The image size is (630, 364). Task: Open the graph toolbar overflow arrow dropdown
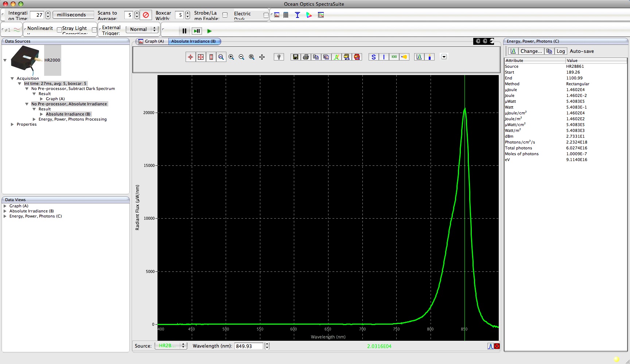pos(444,56)
